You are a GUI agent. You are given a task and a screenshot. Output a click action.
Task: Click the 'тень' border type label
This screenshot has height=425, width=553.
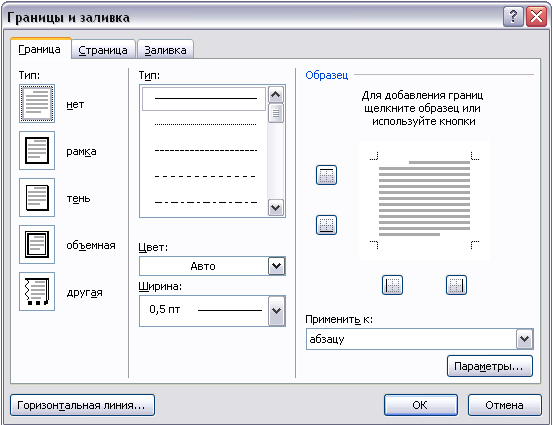click(x=78, y=199)
